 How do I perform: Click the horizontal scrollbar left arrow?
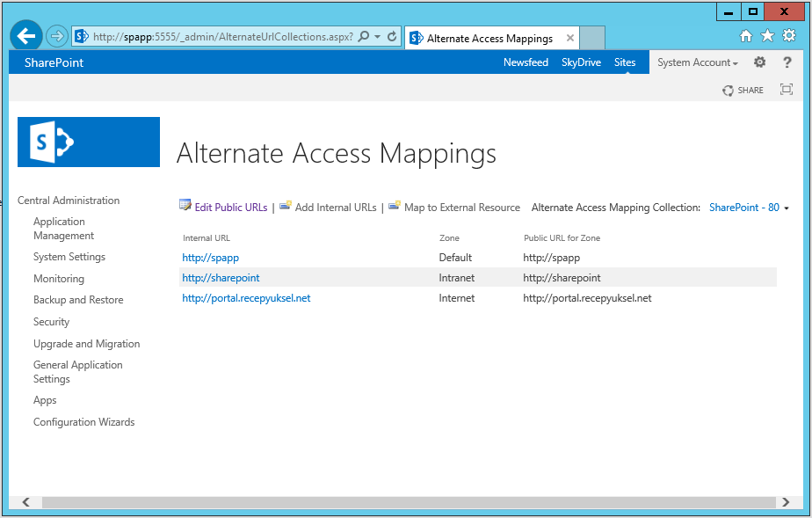point(25,502)
